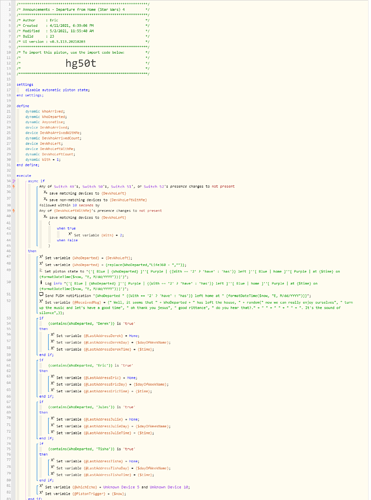Click the 'Unknown Device 10' device reference

[169, 487]
